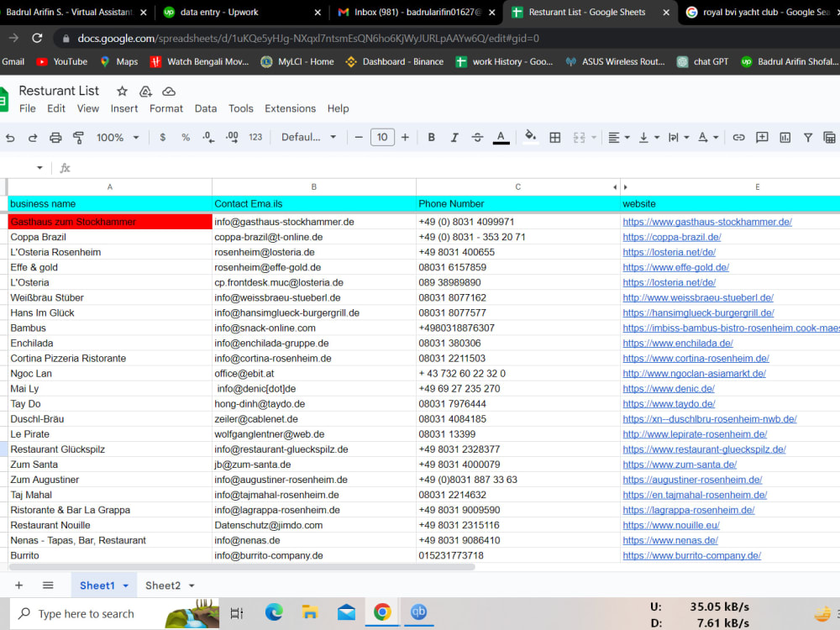Image resolution: width=840 pixels, height=630 pixels.
Task: Open the name box dropdown
Action: pyautogui.click(x=39, y=168)
